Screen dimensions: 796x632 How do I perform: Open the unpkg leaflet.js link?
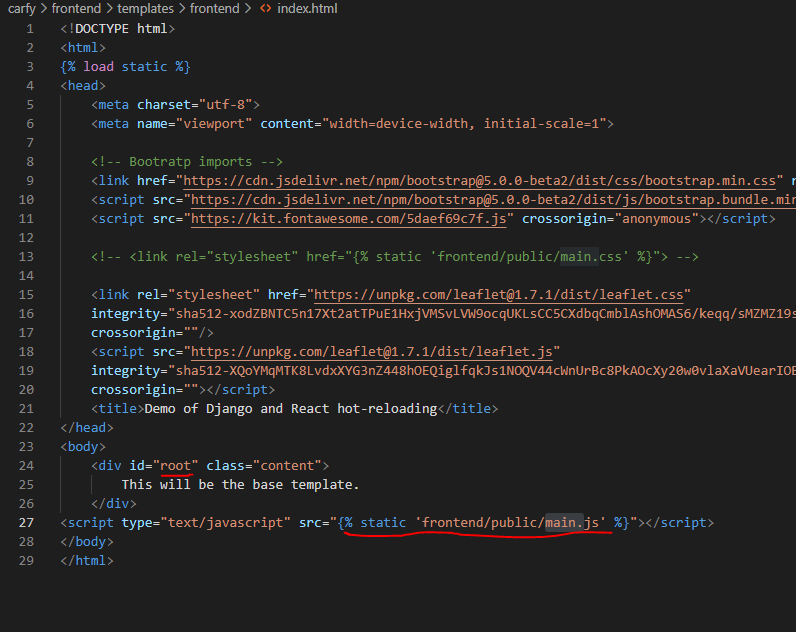372,352
